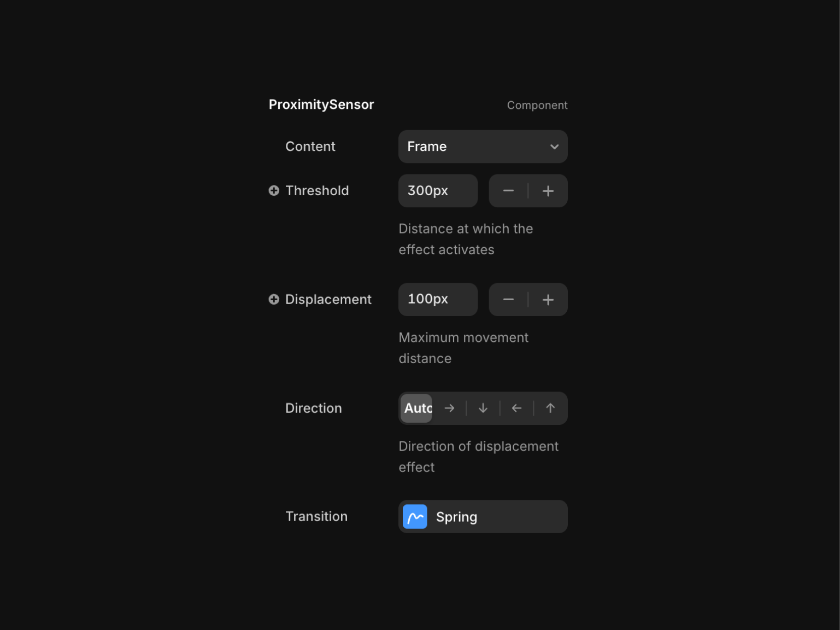
Task: Increase the Displacement value
Action: tap(548, 300)
